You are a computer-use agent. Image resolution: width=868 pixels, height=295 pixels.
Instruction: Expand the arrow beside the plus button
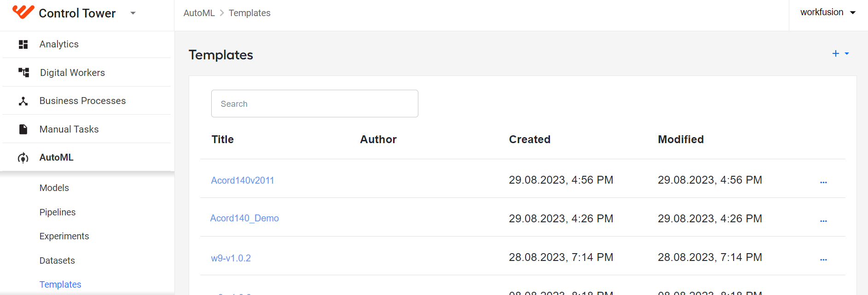click(847, 54)
